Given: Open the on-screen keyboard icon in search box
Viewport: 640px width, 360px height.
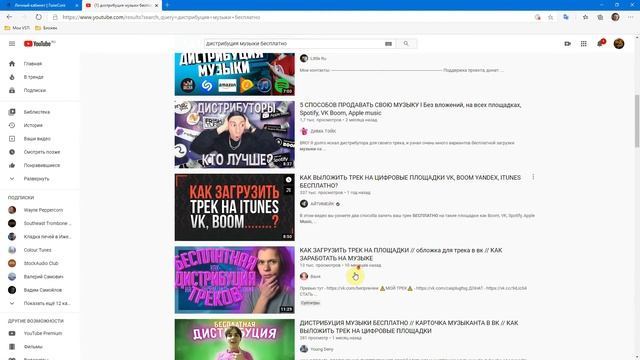Looking at the screenshot, I should coord(388,44).
